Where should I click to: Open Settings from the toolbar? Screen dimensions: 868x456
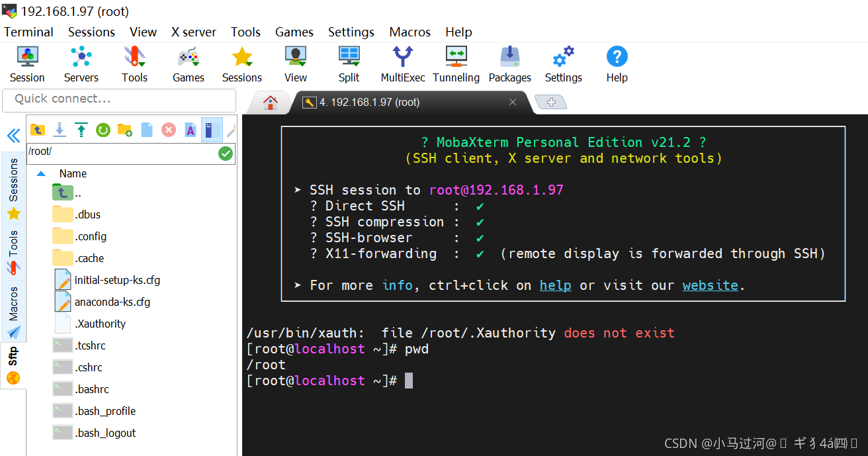pyautogui.click(x=564, y=64)
